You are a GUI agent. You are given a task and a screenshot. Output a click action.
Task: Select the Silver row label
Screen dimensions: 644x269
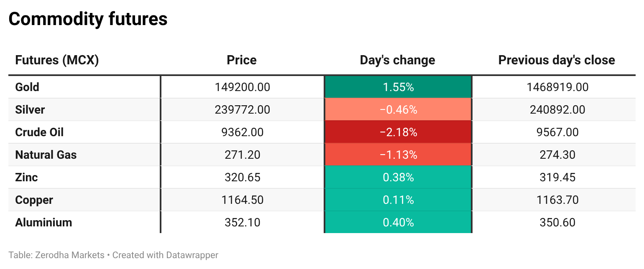30,109
